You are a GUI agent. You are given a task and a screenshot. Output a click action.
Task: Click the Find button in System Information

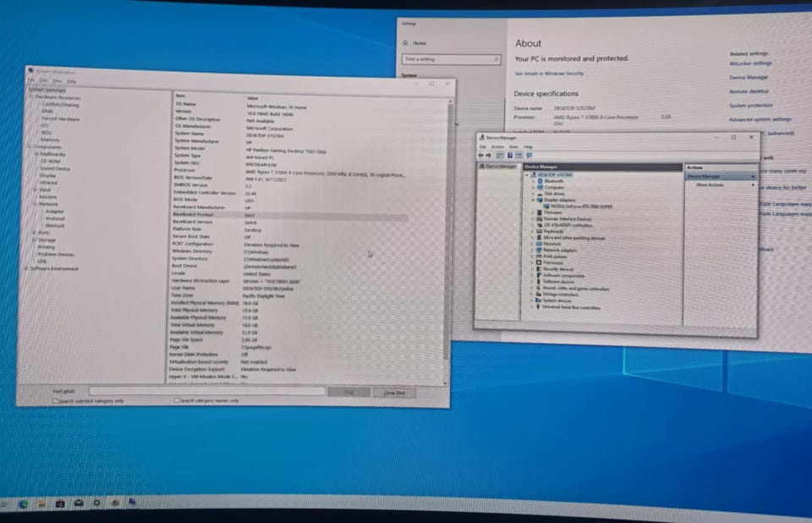point(349,393)
